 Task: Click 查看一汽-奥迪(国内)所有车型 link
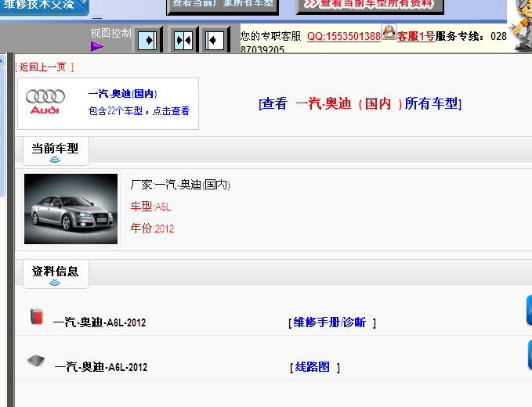point(360,103)
